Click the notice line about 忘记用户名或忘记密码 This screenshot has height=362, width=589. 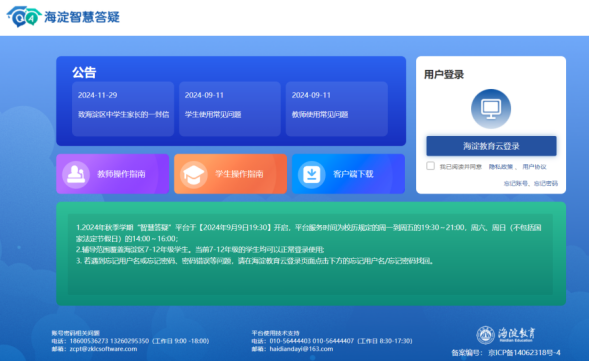[x=255, y=261]
